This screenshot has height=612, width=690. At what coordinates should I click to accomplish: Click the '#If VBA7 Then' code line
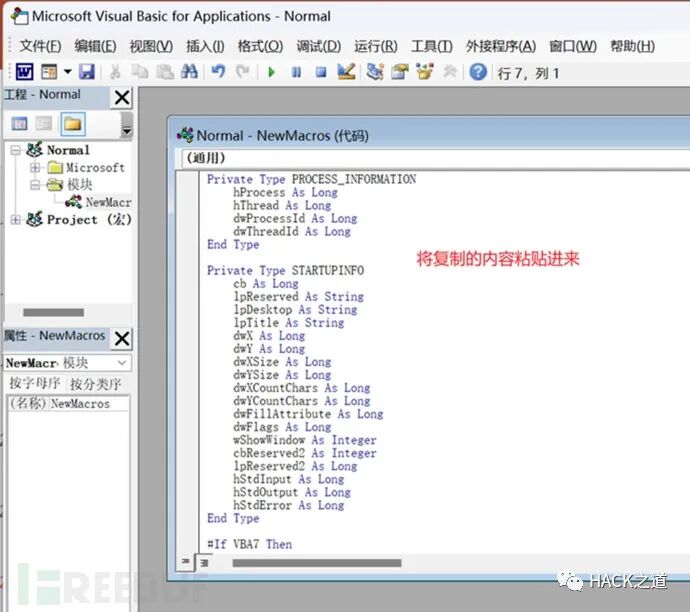point(250,544)
